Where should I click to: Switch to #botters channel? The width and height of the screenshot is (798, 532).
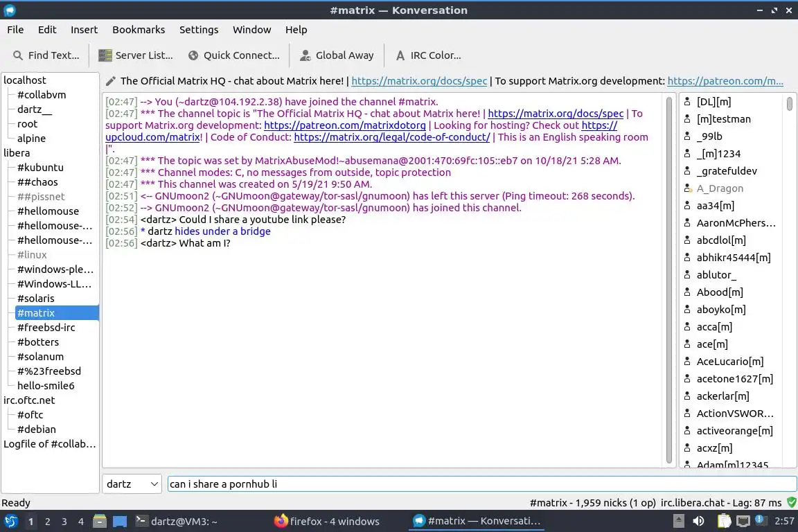tap(37, 342)
